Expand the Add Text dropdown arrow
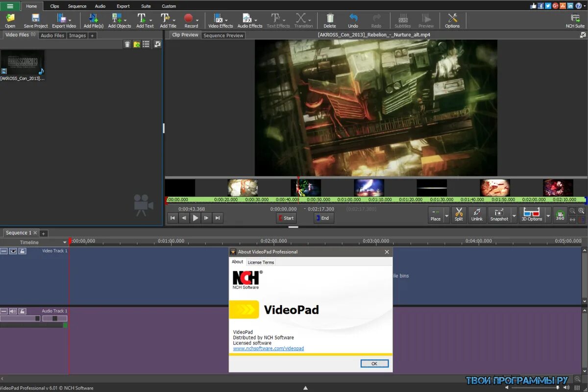 coord(150,20)
